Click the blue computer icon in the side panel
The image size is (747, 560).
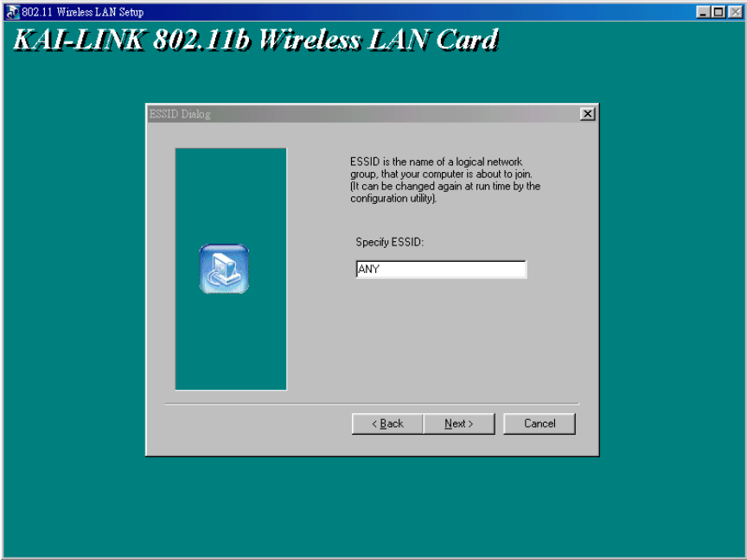click(x=224, y=269)
